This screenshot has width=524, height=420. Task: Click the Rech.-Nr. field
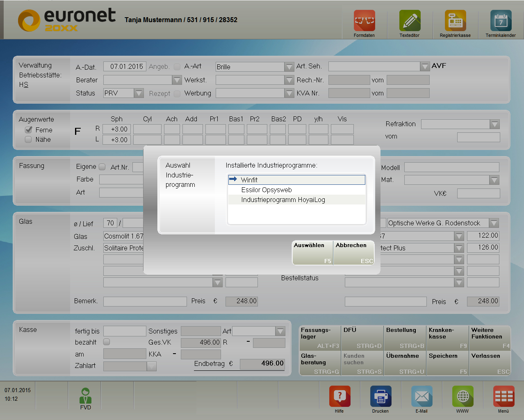349,80
